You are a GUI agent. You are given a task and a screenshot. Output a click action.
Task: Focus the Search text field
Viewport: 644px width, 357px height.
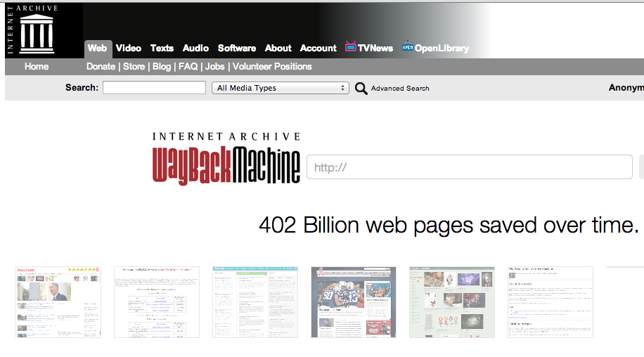pyautogui.click(x=154, y=87)
